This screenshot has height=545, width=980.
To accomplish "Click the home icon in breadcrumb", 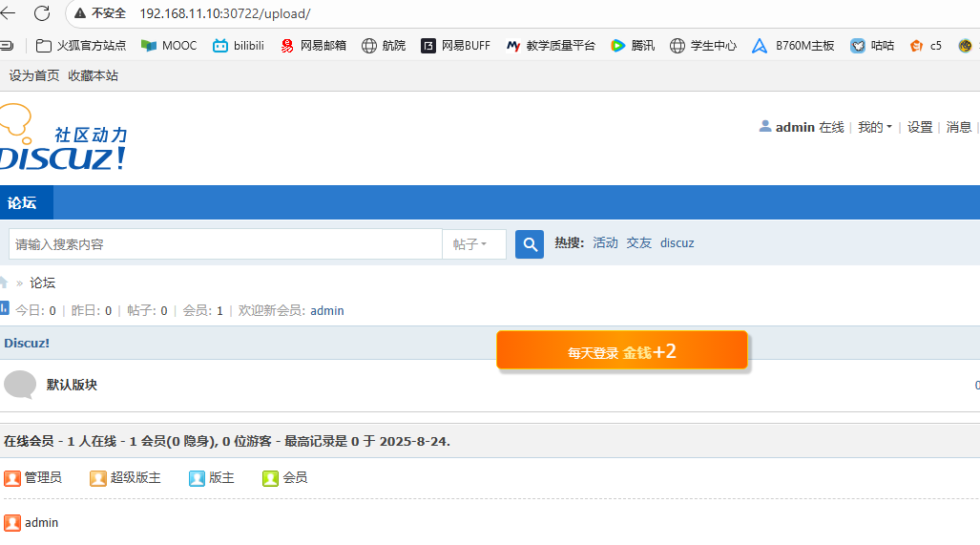I will [4, 283].
